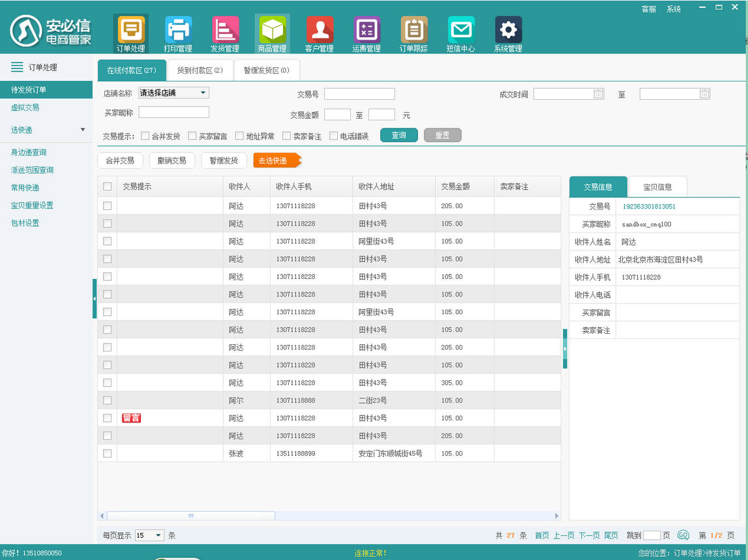Open the 运费管理 calculator icon
The width and height of the screenshot is (748, 560).
tap(367, 31)
